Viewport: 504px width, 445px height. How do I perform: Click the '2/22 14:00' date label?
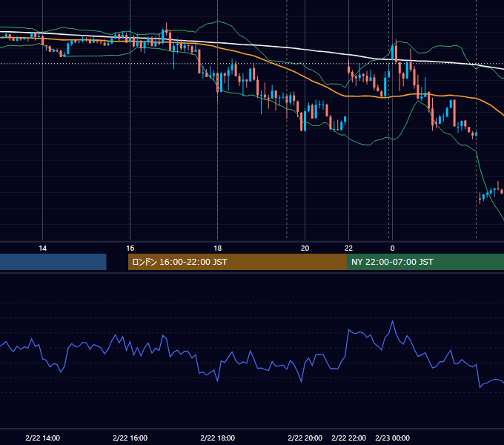click(x=42, y=438)
